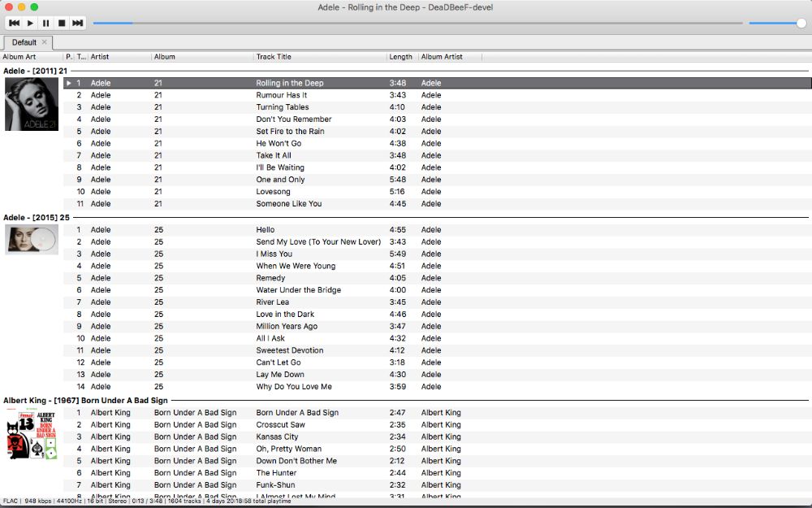Sort by Album Artist column header
This screenshot has width=812, height=508.
pyautogui.click(x=450, y=57)
